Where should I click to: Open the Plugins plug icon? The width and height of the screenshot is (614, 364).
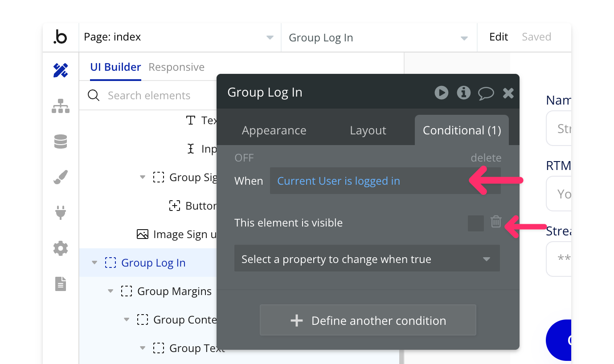tap(61, 212)
